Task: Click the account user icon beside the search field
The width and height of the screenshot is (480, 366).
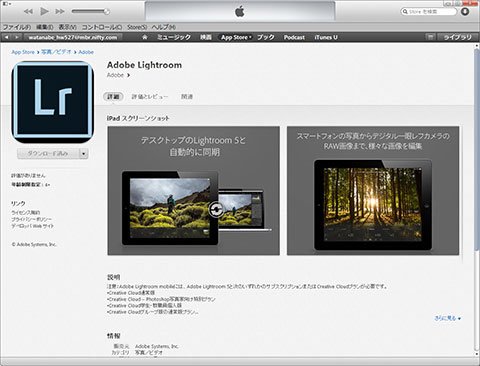Action: tap(465, 12)
